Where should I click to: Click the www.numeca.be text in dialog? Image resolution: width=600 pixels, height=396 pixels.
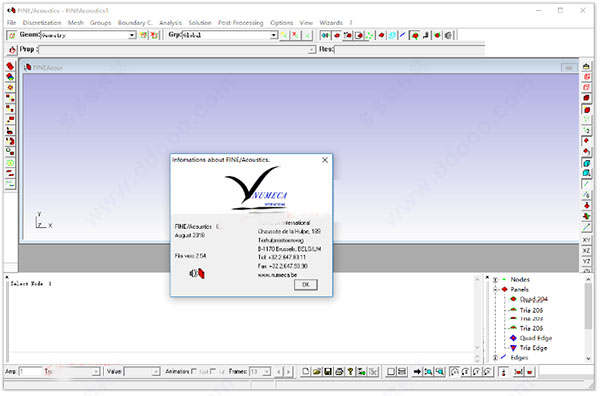pyautogui.click(x=277, y=275)
